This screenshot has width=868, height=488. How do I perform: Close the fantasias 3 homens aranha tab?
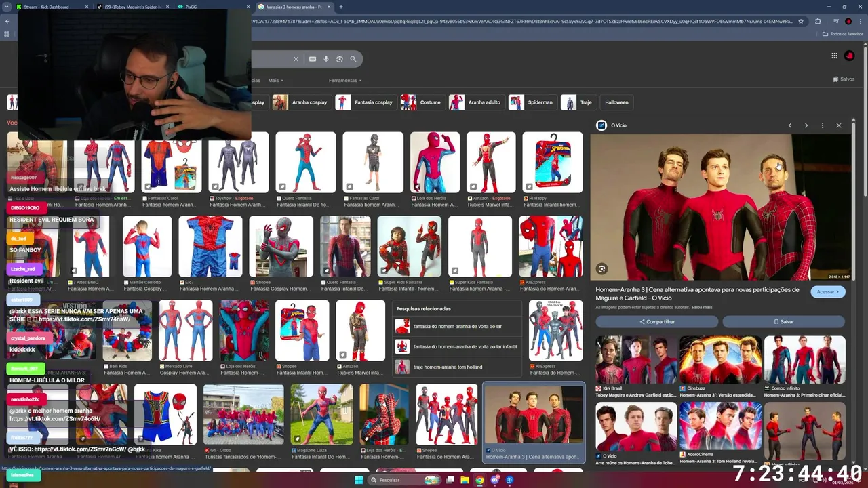(x=330, y=7)
